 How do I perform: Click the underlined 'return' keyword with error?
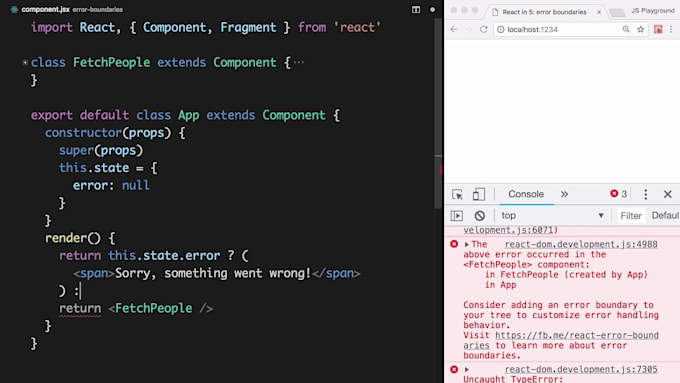pos(80,308)
